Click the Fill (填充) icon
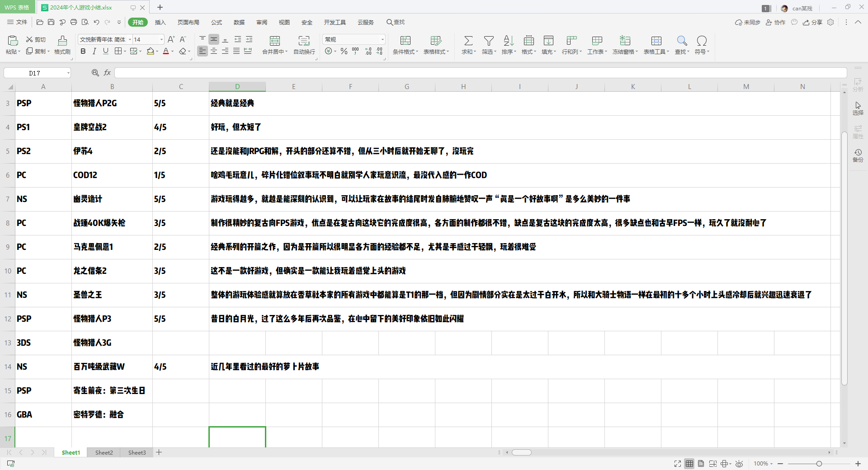This screenshot has width=868, height=470. coord(548,41)
